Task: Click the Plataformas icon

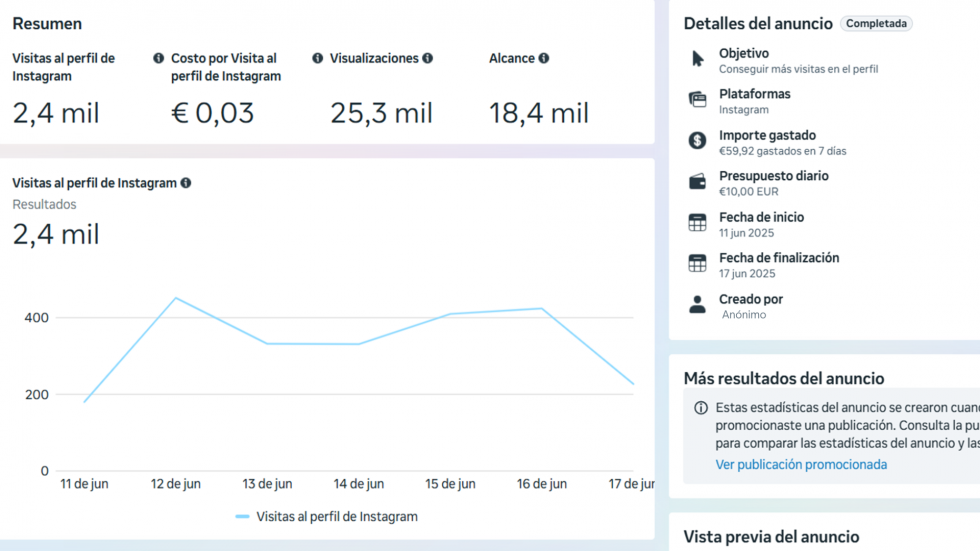Action: [x=698, y=99]
